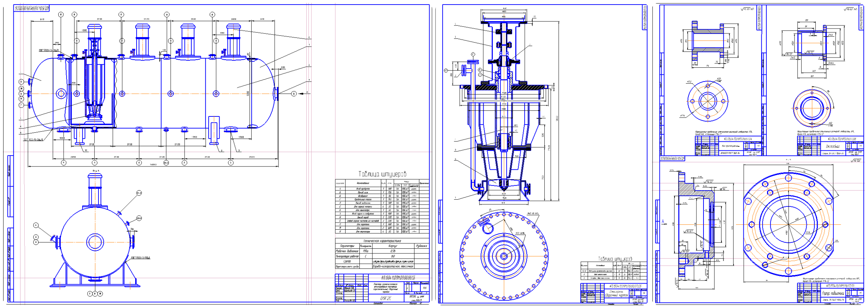
Task: Click the large bearing housing flange front view
Action: click(x=789, y=224)
